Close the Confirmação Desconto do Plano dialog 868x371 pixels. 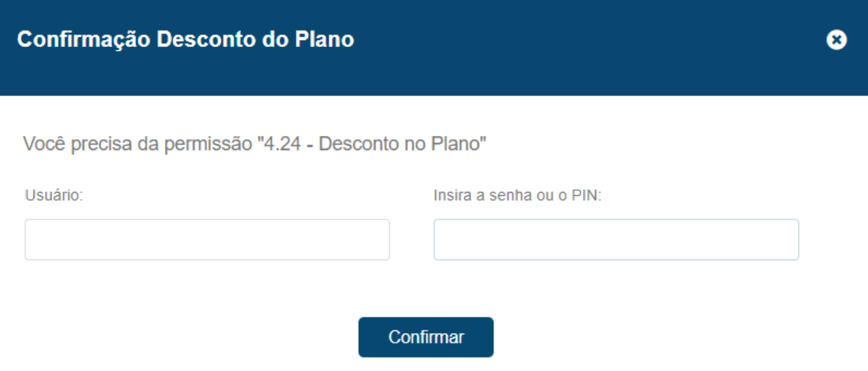coord(836,41)
